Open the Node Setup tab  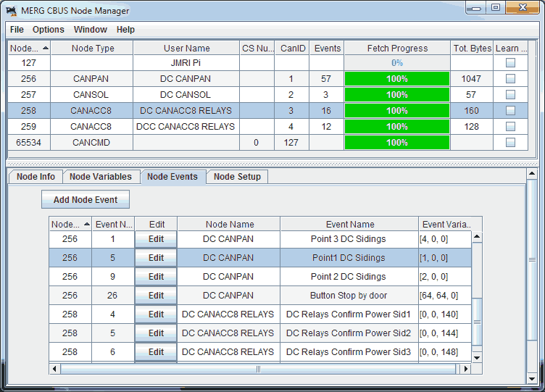(237, 177)
